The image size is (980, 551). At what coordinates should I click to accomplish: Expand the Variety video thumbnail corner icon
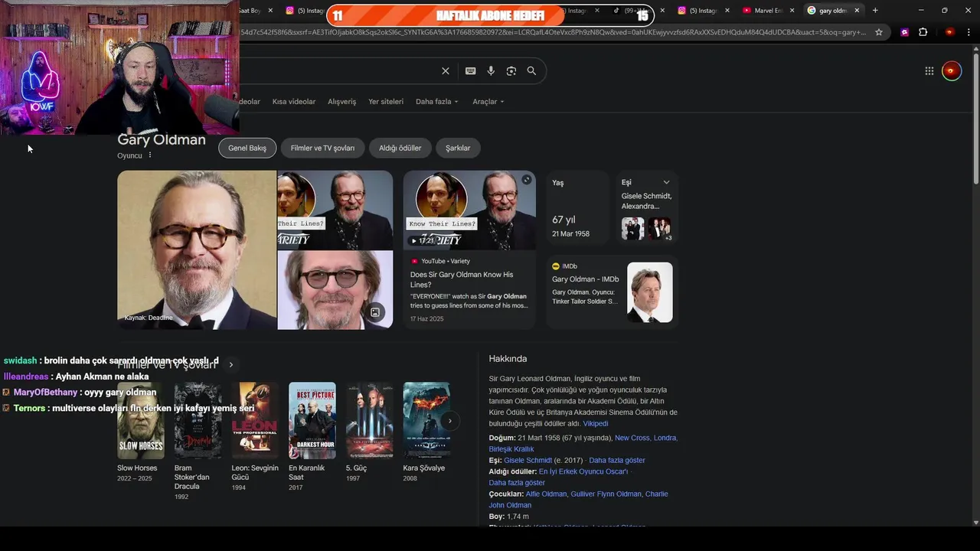[x=527, y=180]
